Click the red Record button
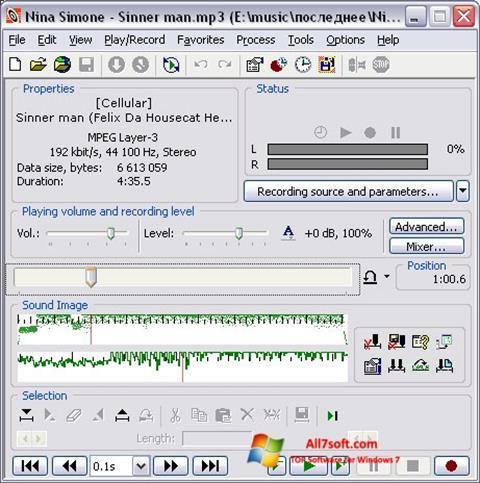Image resolution: width=480 pixels, height=483 pixels. [x=451, y=466]
